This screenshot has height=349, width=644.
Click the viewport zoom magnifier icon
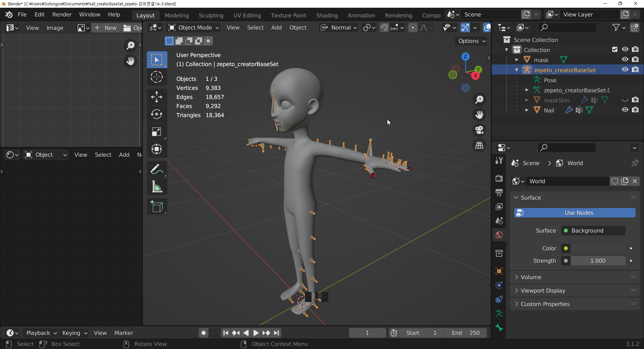point(479,100)
